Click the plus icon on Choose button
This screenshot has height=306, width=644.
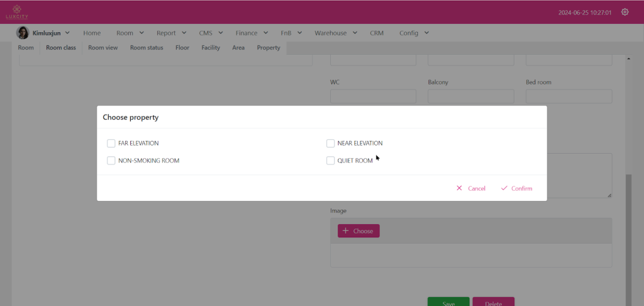point(345,231)
